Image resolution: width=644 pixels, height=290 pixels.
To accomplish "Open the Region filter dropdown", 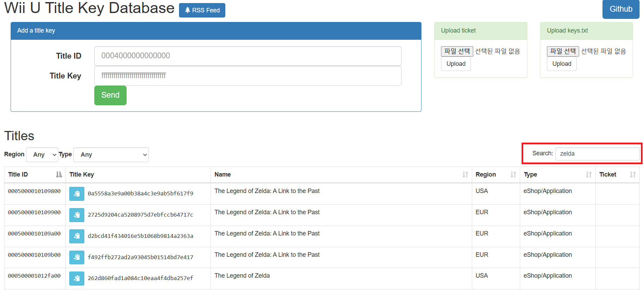I will 42,155.
